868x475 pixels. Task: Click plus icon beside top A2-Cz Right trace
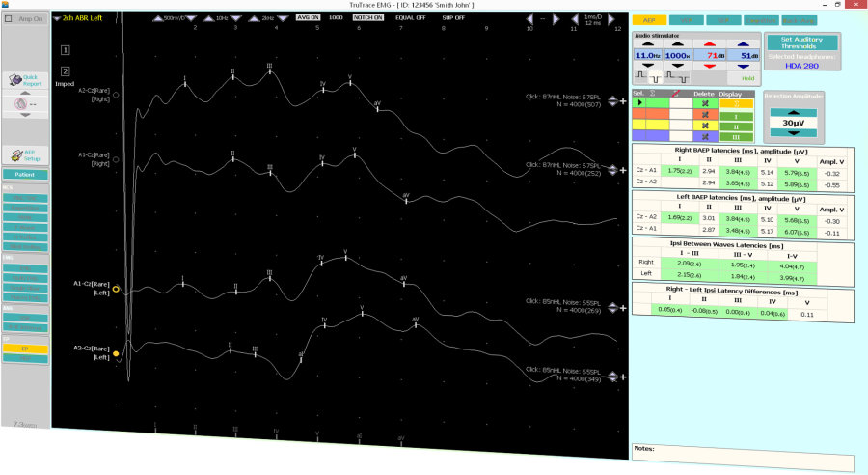tap(623, 101)
